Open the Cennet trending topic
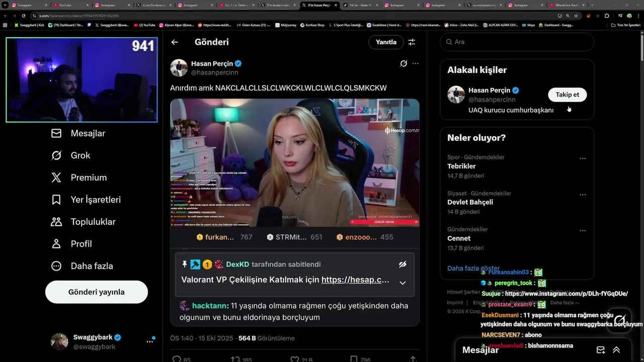 459,238
